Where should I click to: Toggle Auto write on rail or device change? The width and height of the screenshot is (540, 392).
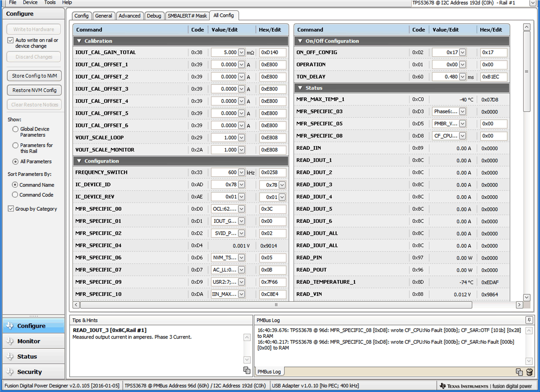pos(11,40)
